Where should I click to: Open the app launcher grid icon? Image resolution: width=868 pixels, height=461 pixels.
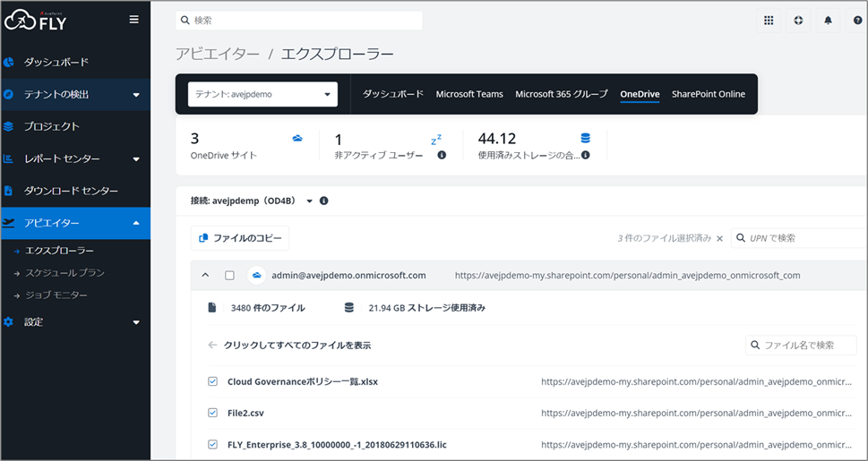click(769, 21)
